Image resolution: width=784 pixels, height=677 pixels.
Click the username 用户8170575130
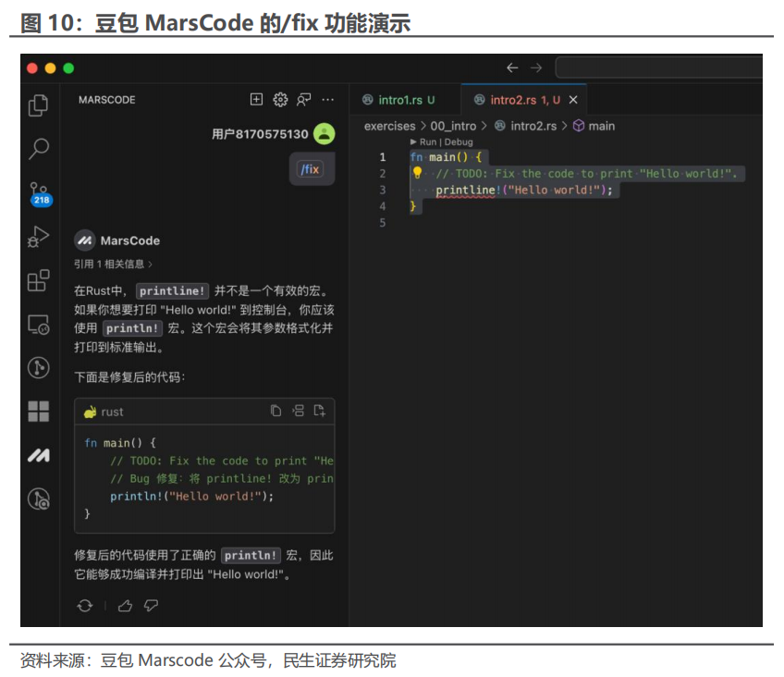coord(260,134)
